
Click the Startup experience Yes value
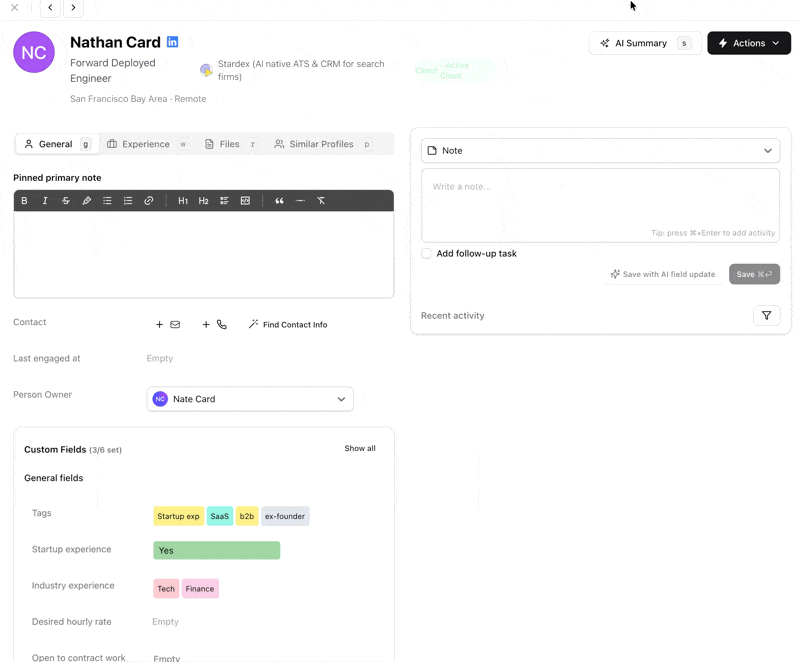click(x=216, y=550)
